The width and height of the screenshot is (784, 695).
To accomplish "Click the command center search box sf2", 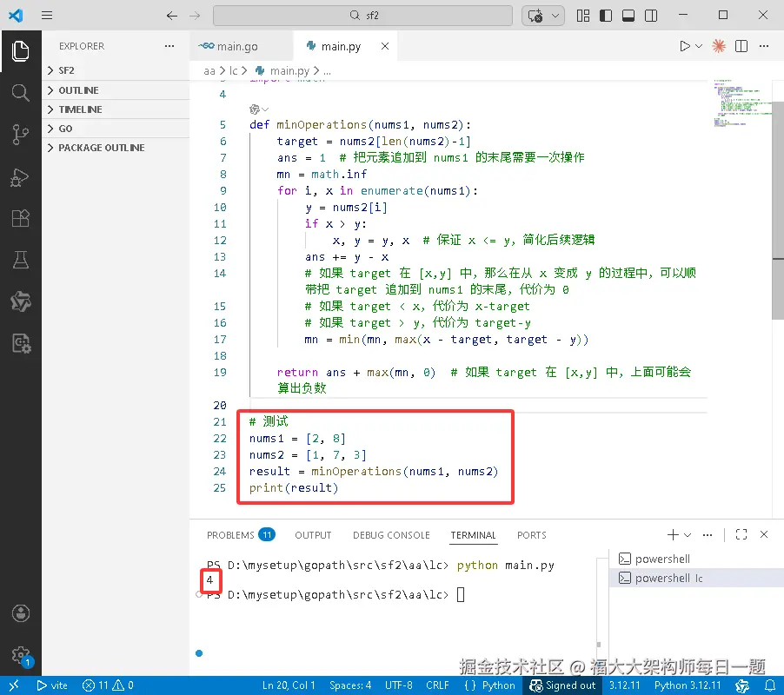I will pyautogui.click(x=363, y=16).
